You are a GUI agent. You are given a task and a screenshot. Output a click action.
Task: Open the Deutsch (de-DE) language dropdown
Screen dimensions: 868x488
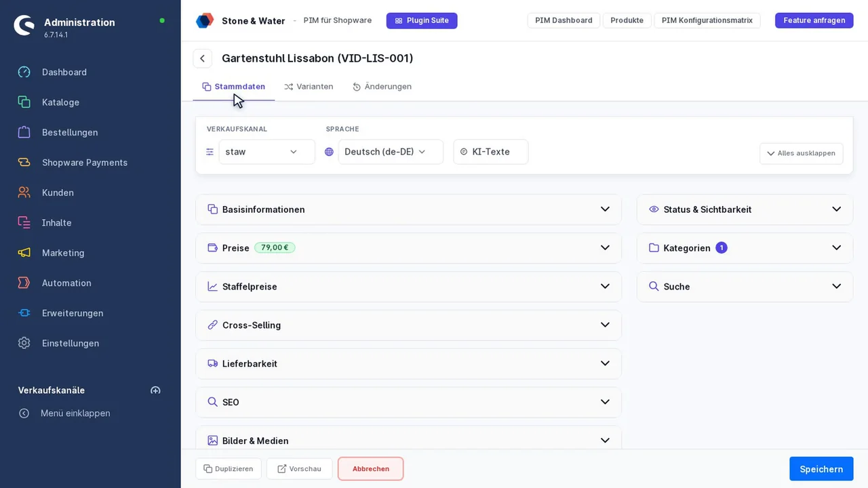[391, 152]
